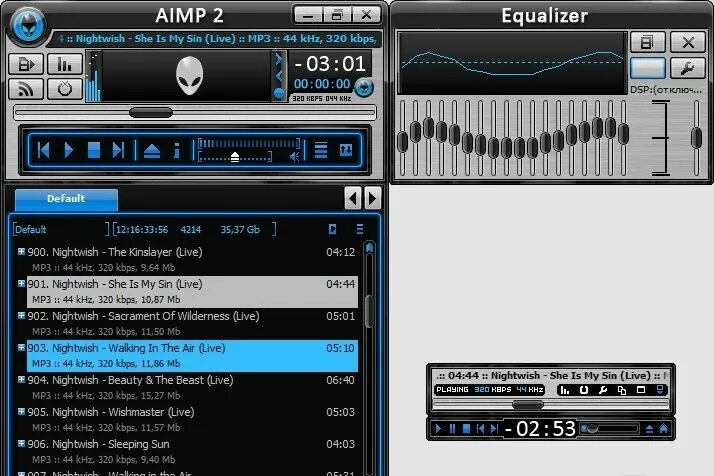Click the overlapping pages icon in mini player
The width and height of the screenshot is (714, 476).
point(622,390)
